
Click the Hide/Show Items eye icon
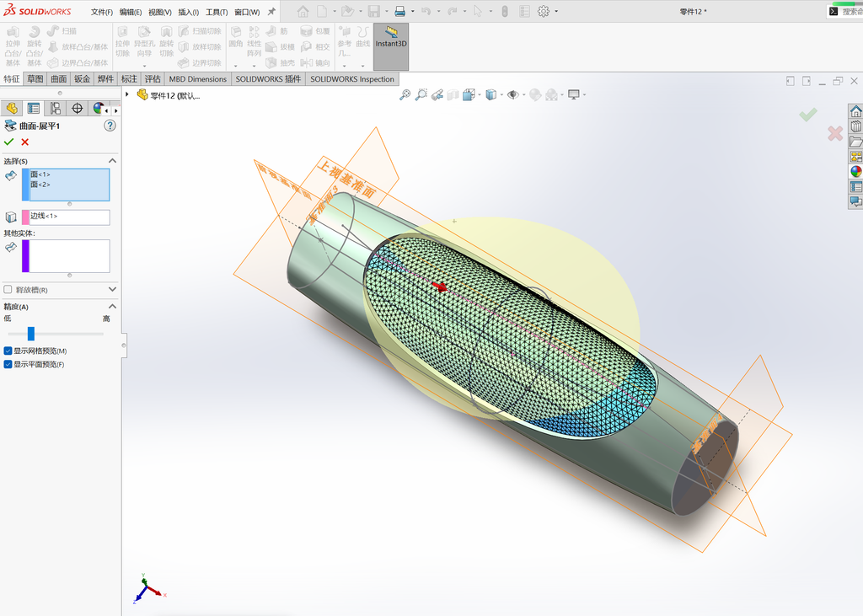513,94
